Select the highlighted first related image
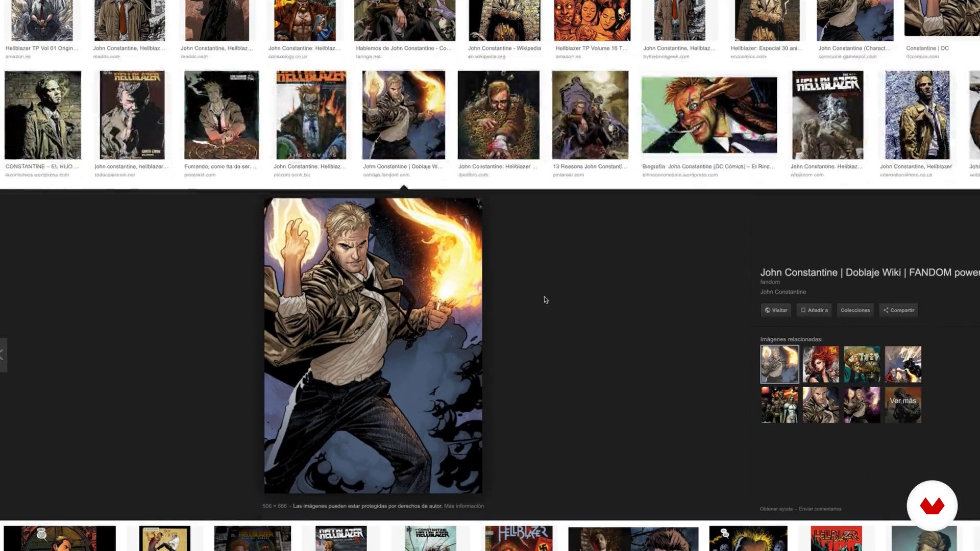The image size is (980, 551). click(x=779, y=364)
